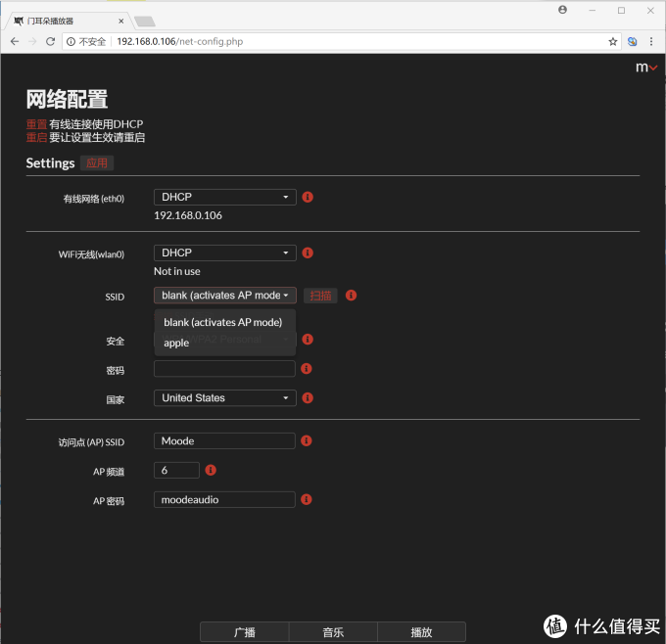Open the moOde 'm' menu icon
Viewport: 666px width, 644px height.
tap(646, 68)
